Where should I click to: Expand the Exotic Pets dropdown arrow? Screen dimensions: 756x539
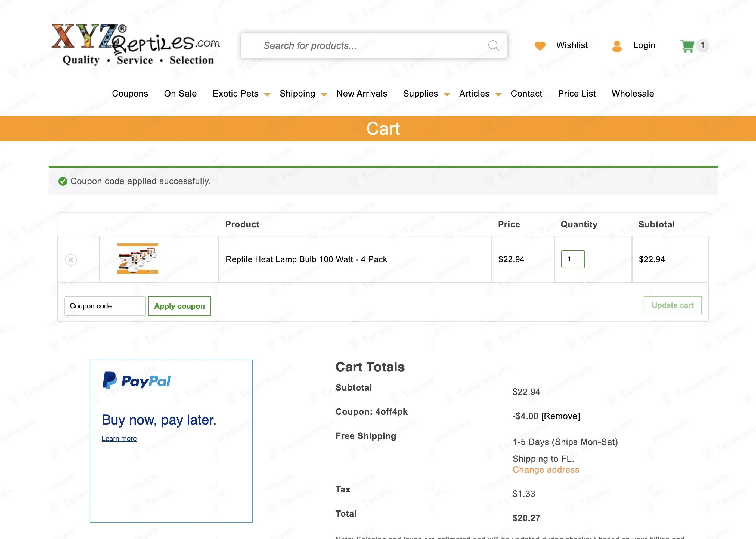(x=267, y=95)
